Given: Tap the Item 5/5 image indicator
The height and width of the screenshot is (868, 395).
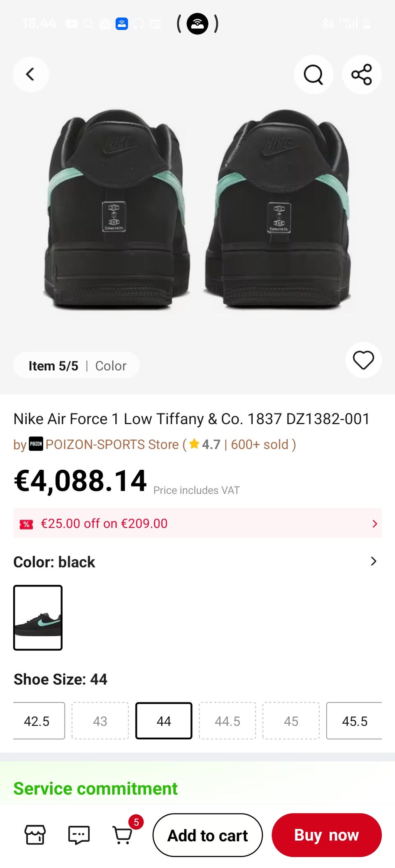Looking at the screenshot, I should pyautogui.click(x=53, y=366).
